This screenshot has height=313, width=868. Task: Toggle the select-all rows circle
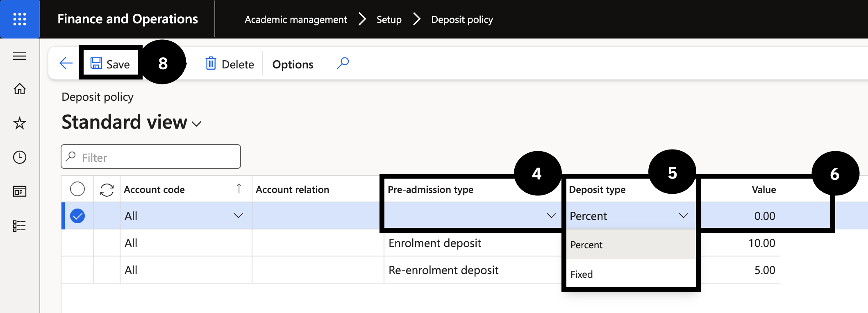77,189
